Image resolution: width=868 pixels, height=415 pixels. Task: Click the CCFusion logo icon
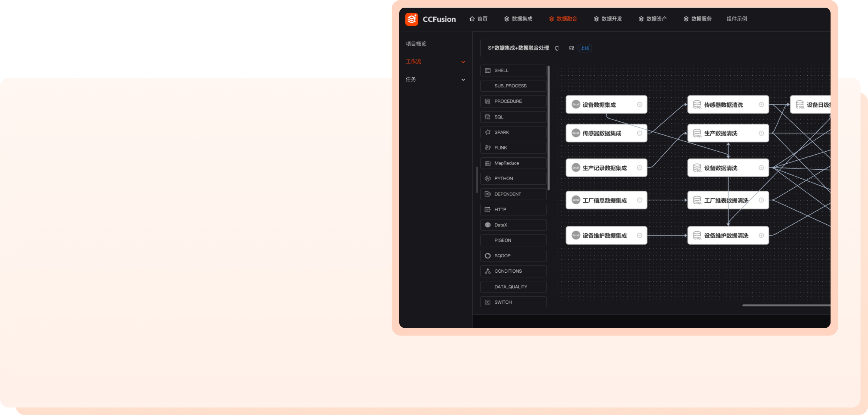click(x=412, y=19)
